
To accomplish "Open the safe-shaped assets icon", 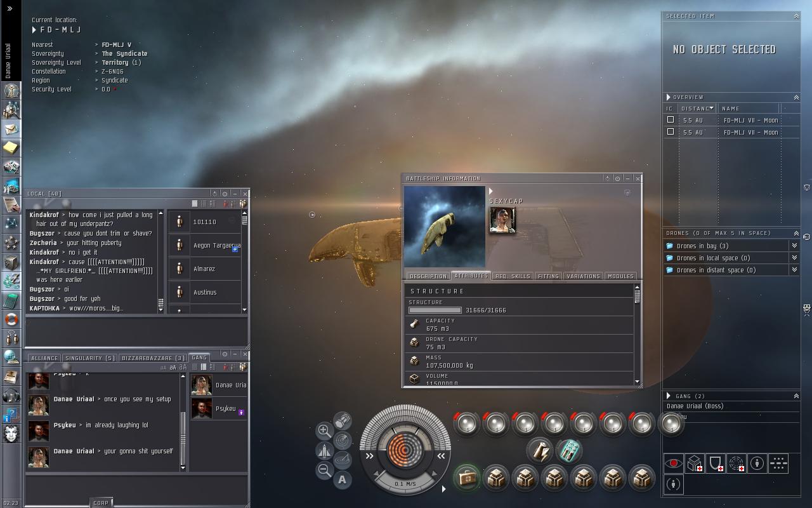I will pyautogui.click(x=11, y=262).
